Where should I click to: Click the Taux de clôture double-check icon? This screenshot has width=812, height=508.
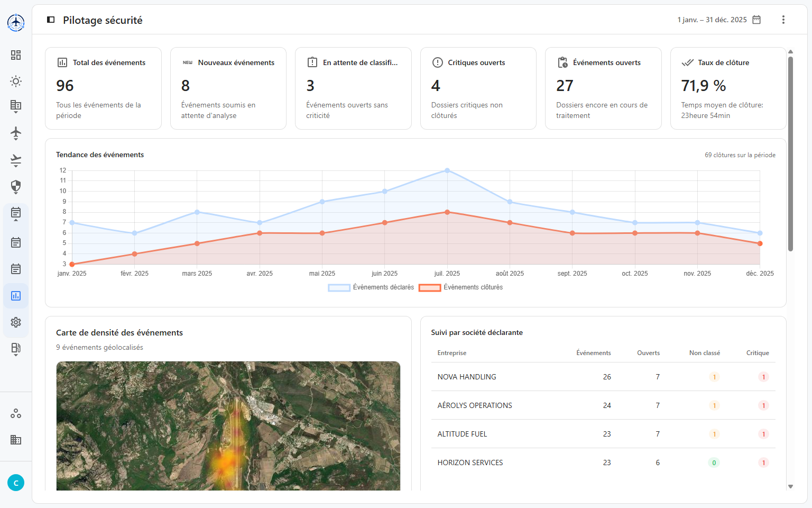pos(687,62)
